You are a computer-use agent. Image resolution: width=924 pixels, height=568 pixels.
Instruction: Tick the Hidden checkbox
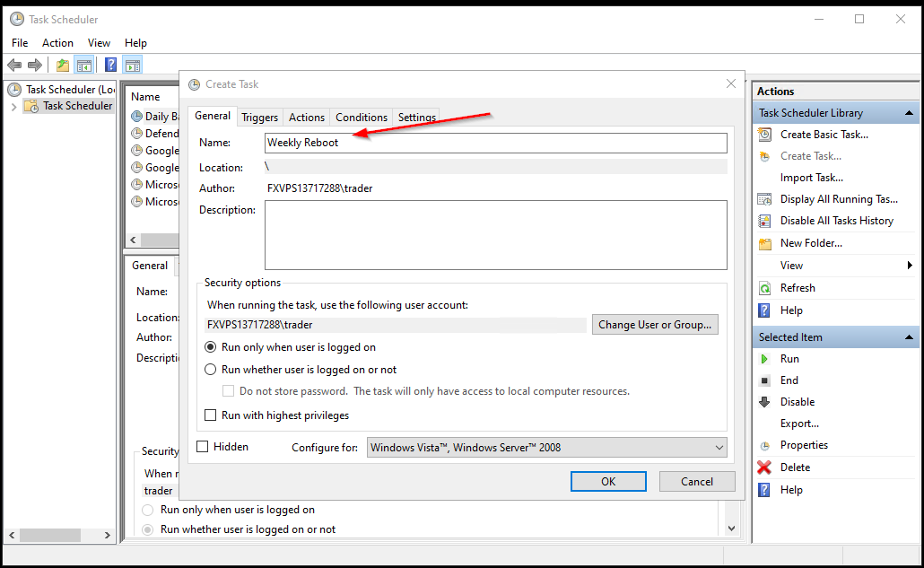(203, 447)
